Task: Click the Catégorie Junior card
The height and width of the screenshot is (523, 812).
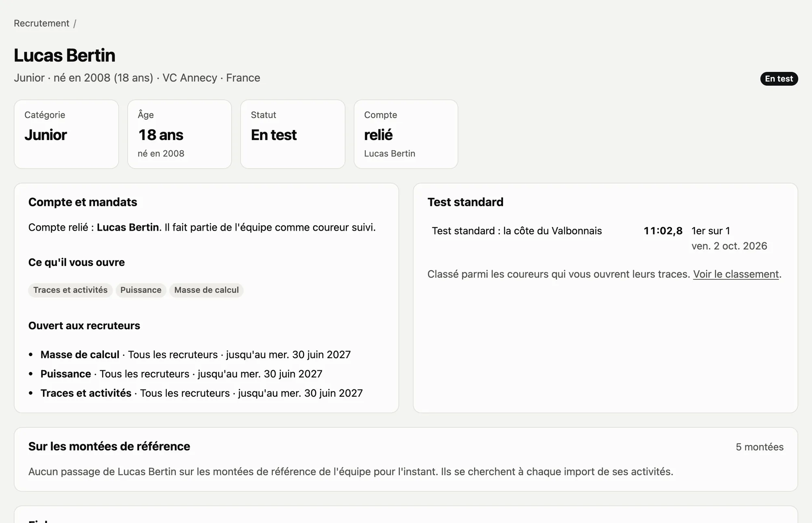Action: [67, 134]
